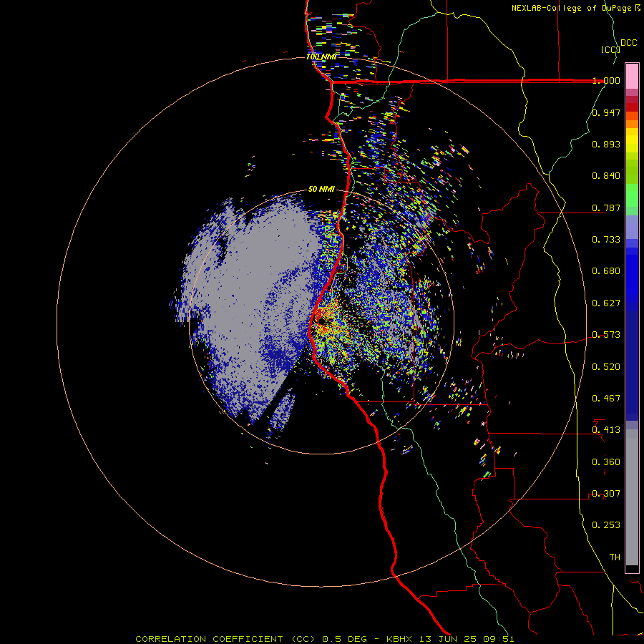The height and width of the screenshot is (644, 644).
Task: Select the 0.893 legend value
Action: click(606, 144)
